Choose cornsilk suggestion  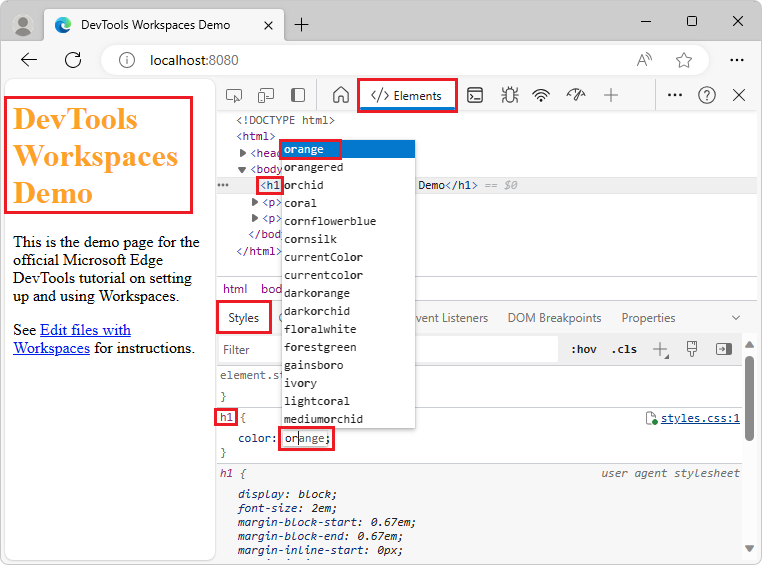pos(348,239)
